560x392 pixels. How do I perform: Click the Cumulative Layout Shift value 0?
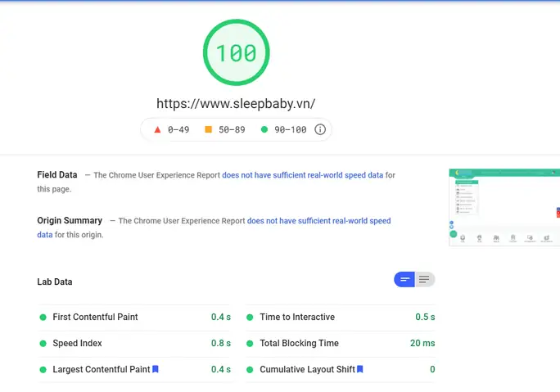[x=432, y=369]
